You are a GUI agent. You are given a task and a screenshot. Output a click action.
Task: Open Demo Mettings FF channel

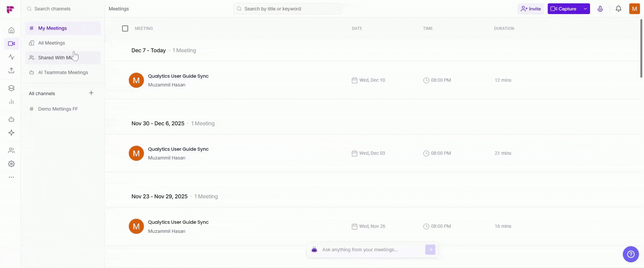[x=63, y=109]
